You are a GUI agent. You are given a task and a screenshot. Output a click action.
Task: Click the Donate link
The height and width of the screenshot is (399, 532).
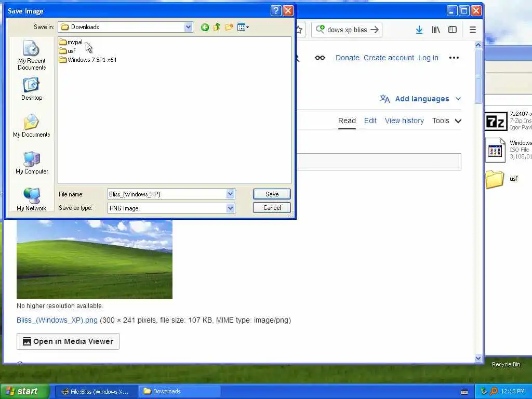(x=348, y=58)
